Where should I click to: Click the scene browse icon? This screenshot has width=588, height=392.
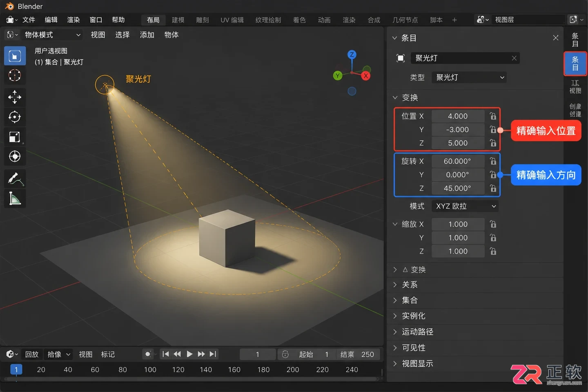(x=483, y=20)
